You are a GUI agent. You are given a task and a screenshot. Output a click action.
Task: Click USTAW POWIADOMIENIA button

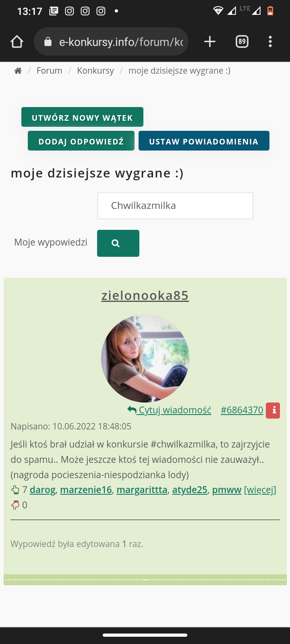point(204,141)
